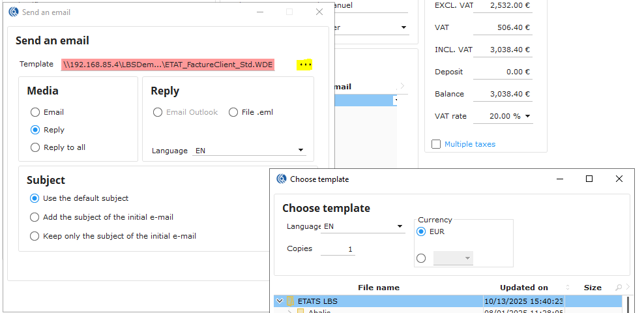Click the EXCL. VAT amount field
The height and width of the screenshot is (313, 644).
click(503, 6)
